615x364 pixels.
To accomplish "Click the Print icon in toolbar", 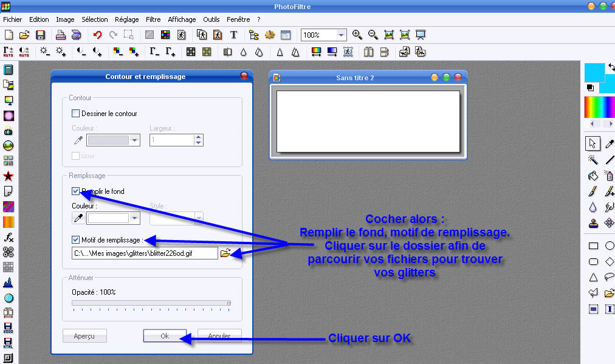I will (61, 35).
